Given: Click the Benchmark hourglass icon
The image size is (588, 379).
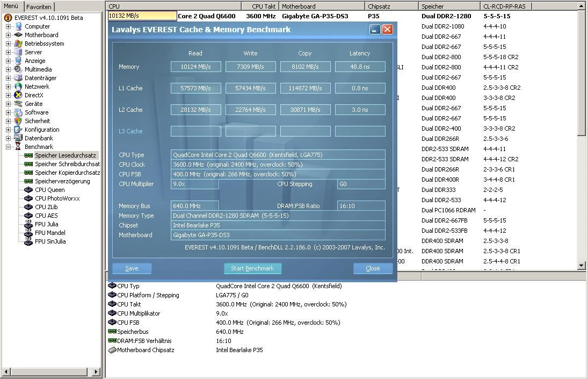Looking at the screenshot, I should tap(18, 147).
